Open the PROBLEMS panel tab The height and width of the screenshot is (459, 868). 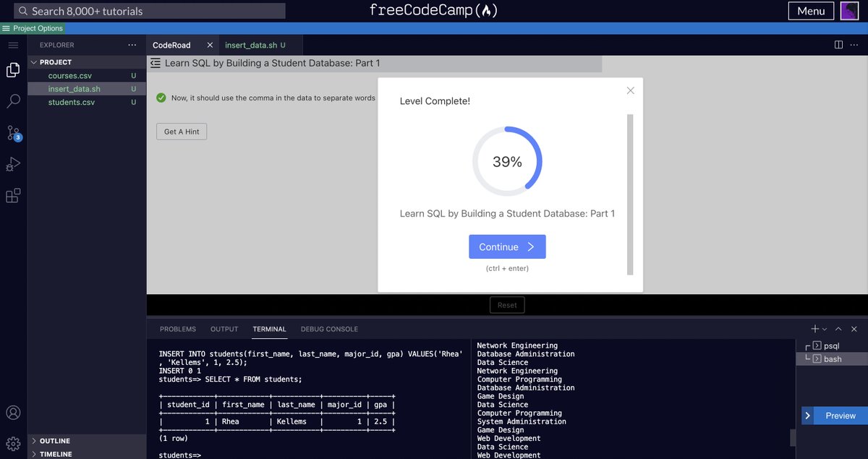pos(178,329)
